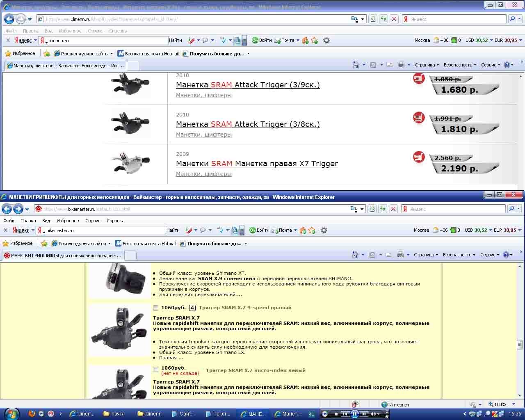Tick checkbox for Триггер SRAM X.7 9-speed правый

coord(155,308)
